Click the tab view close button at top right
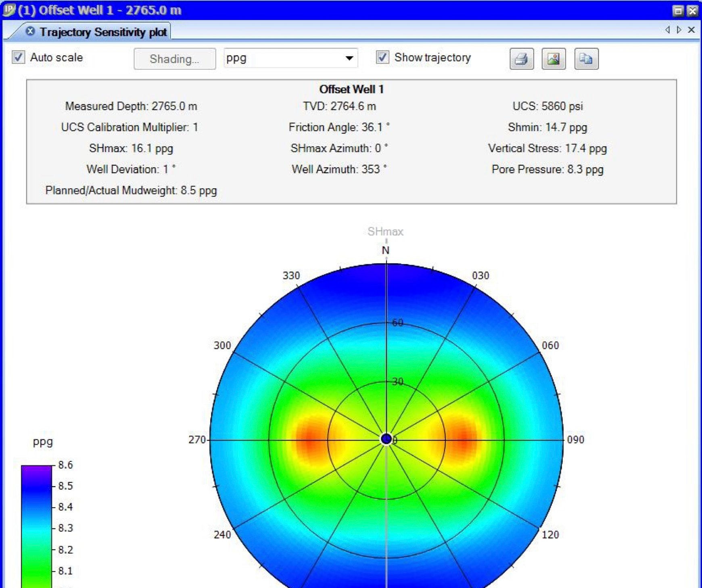The width and height of the screenshot is (702, 588). (x=691, y=29)
